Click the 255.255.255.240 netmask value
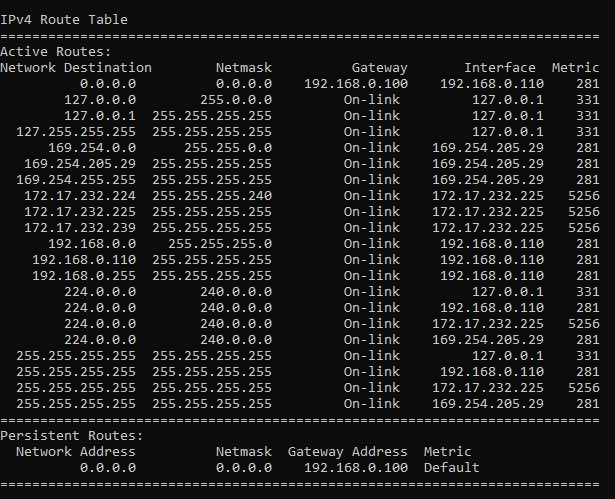Image resolution: width=615 pixels, height=499 pixels. pos(212,195)
